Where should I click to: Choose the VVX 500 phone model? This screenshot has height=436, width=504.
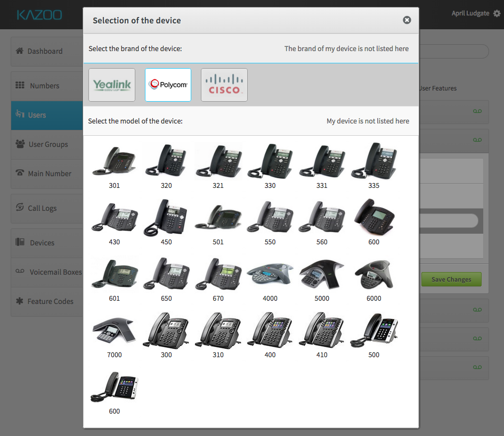click(374, 335)
